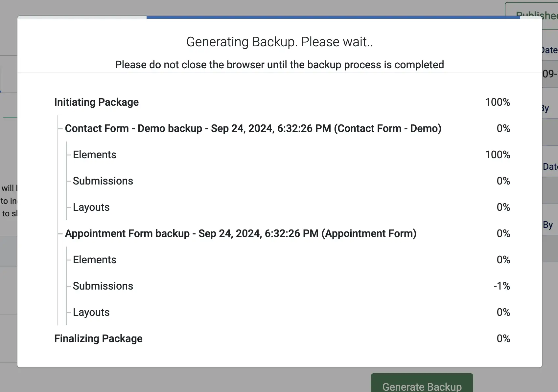
Task: Click the 'do not close the browser' notice
Action: (279, 65)
